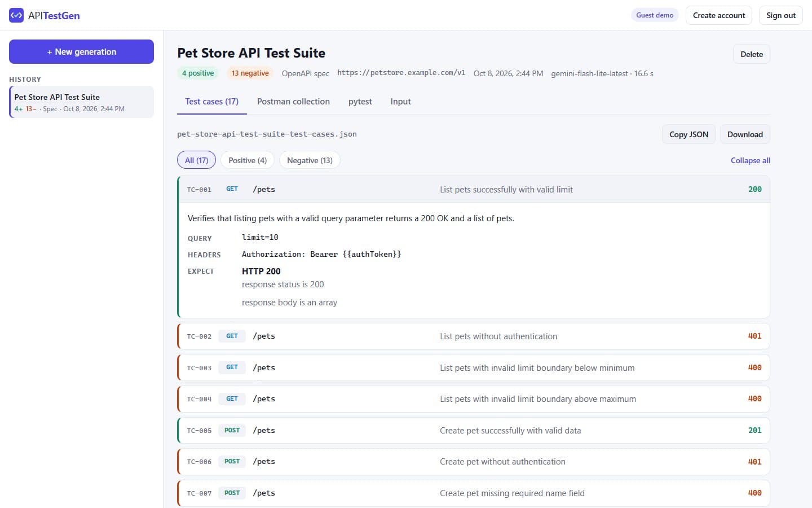812x508 pixels.
Task: Click the 13 negative badge in header
Action: tap(250, 73)
